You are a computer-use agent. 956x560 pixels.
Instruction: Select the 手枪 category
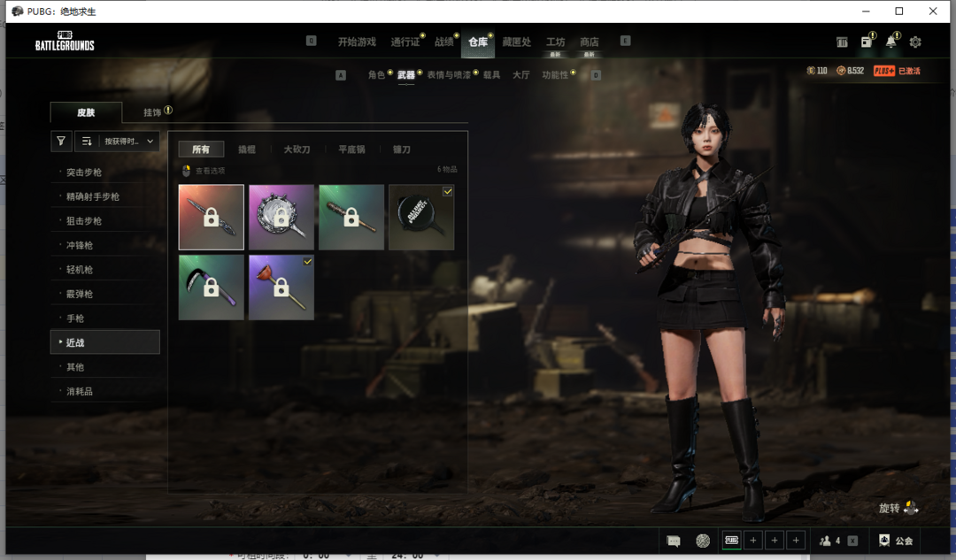[105, 318]
